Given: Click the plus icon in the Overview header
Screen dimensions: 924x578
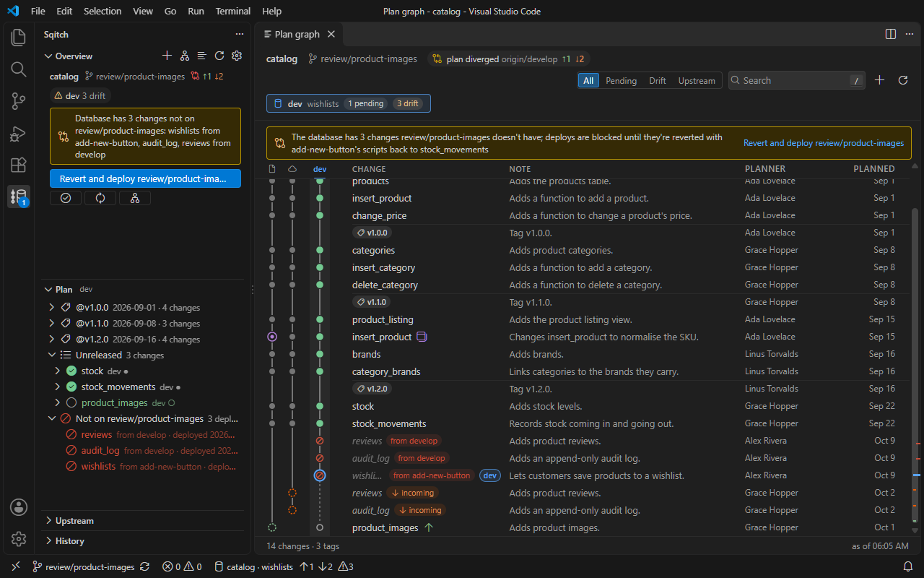Looking at the screenshot, I should tap(167, 56).
